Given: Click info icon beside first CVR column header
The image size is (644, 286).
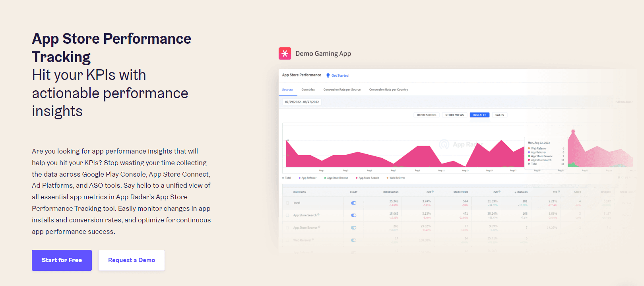Looking at the screenshot, I should (433, 192).
